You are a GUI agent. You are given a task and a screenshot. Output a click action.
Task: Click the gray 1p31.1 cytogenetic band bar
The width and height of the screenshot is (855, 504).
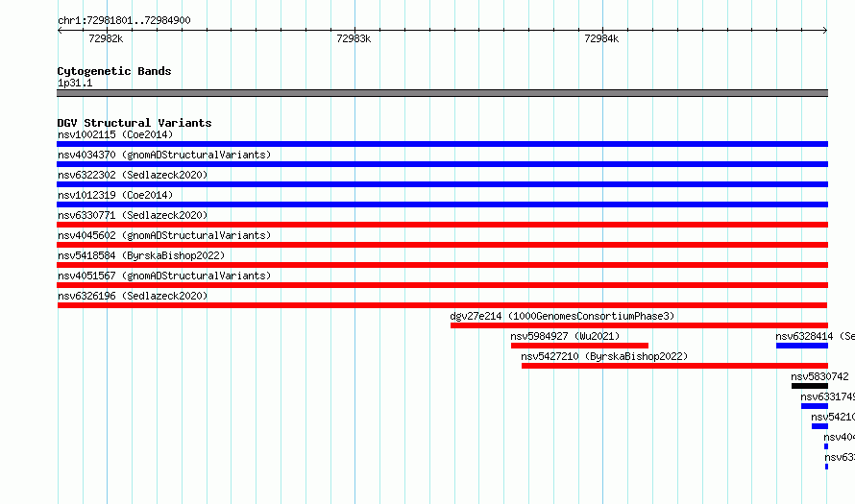(x=442, y=93)
